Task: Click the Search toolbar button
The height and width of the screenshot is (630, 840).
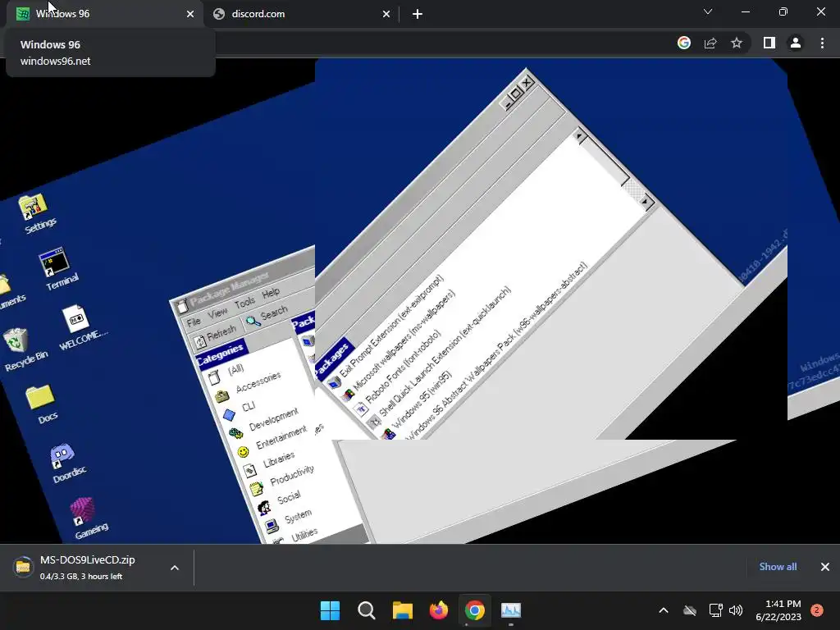Action: 267,315
